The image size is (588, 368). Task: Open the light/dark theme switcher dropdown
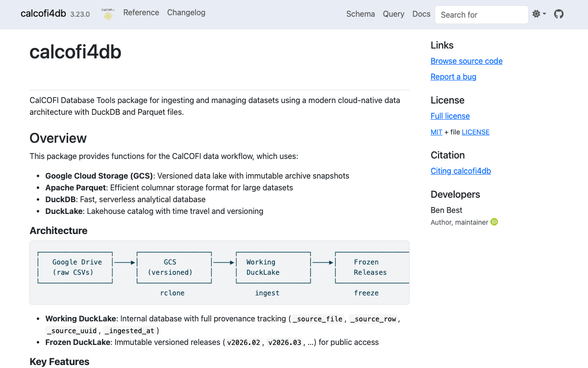[539, 14]
